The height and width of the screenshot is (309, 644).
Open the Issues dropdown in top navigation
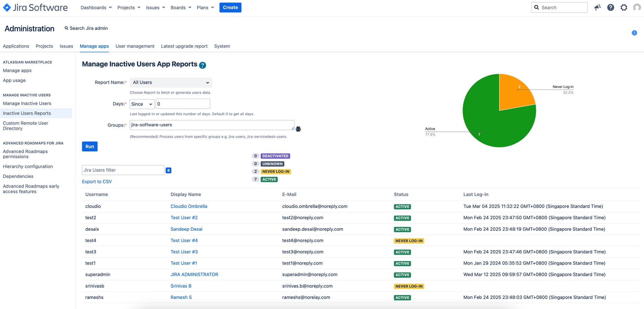click(x=155, y=8)
